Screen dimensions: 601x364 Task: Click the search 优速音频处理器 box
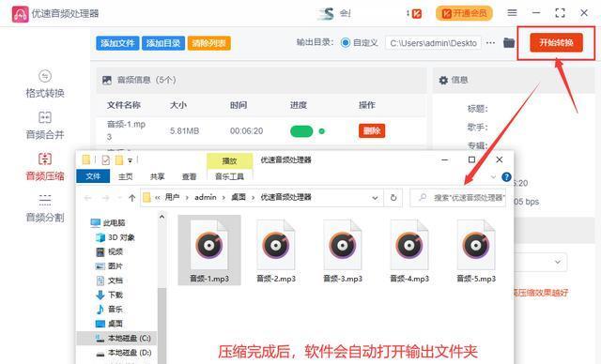[458, 198]
